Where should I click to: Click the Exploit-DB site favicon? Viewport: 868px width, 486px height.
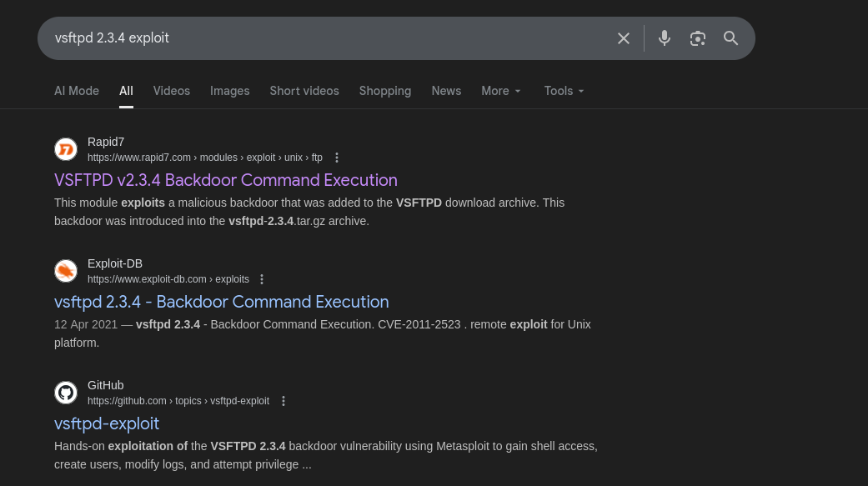(x=66, y=271)
